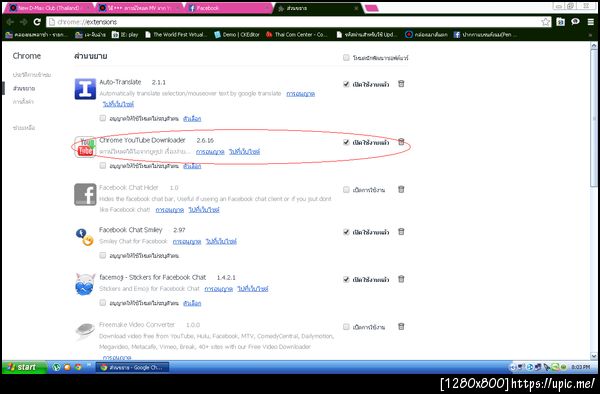
Task: Reload the page with the refresh icon
Action: (x=37, y=22)
